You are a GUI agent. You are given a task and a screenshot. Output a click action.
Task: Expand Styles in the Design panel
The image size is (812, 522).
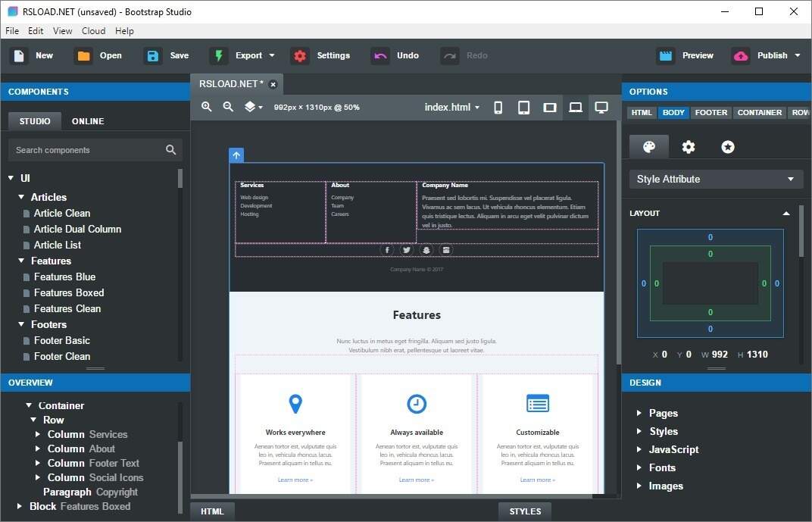pyautogui.click(x=664, y=431)
